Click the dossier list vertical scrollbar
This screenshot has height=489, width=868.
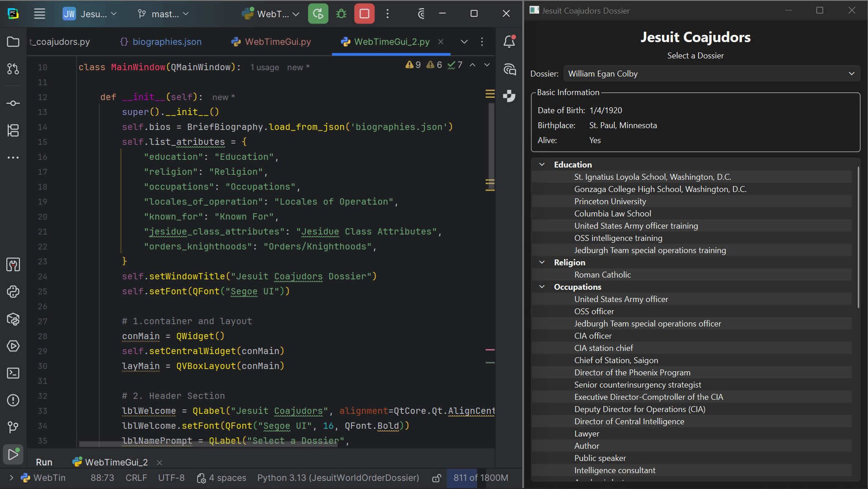858,237
